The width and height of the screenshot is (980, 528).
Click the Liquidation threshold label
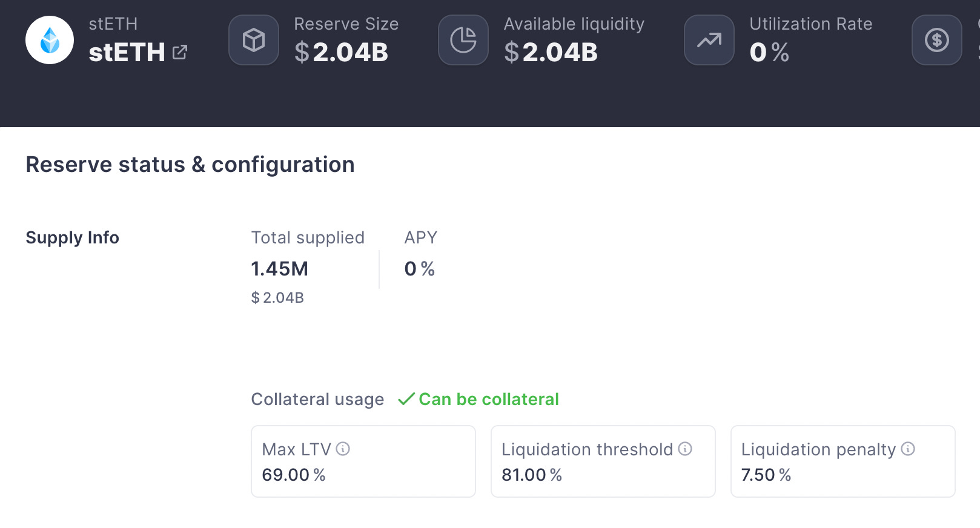588,449
